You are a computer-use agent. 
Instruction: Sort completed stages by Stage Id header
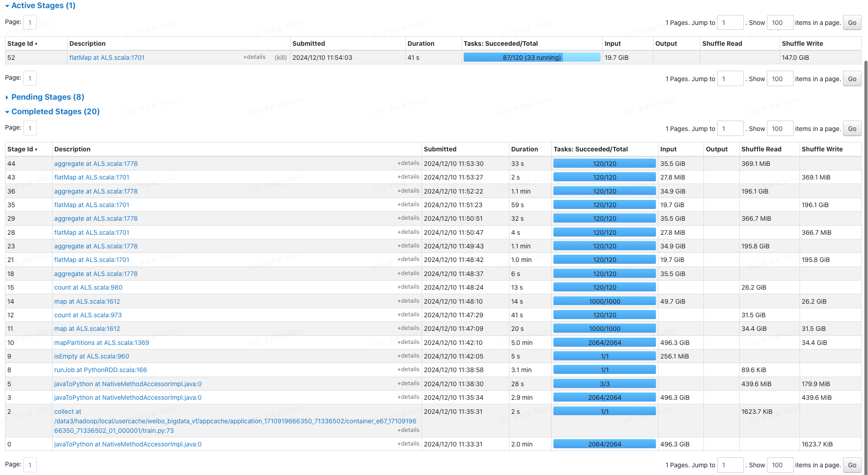coord(22,149)
